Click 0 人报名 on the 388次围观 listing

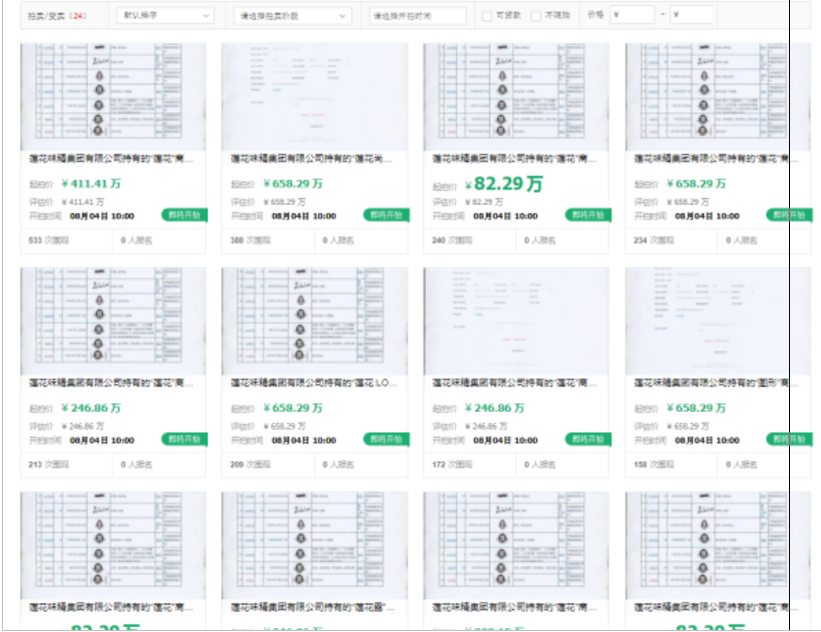[338, 240]
